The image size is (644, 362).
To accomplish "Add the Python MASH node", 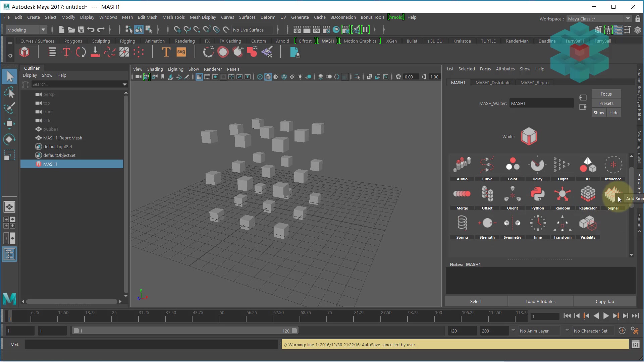I will (x=537, y=194).
